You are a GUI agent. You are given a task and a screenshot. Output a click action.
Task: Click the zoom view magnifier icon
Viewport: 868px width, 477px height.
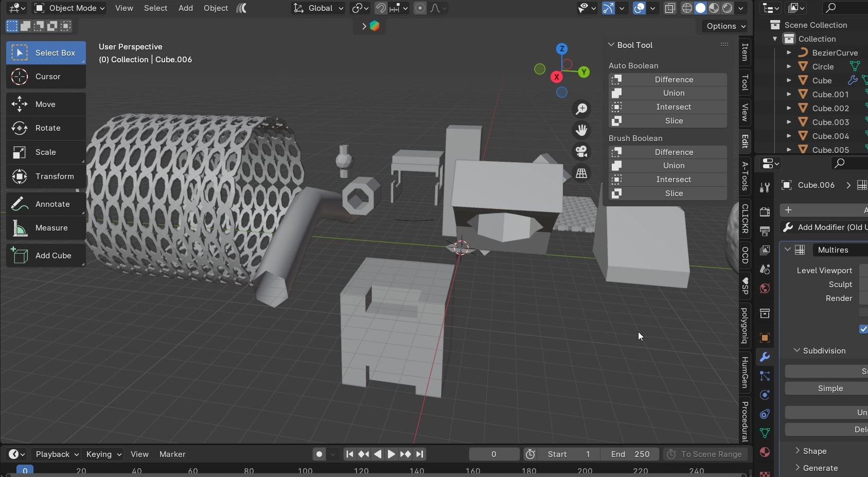tap(581, 109)
